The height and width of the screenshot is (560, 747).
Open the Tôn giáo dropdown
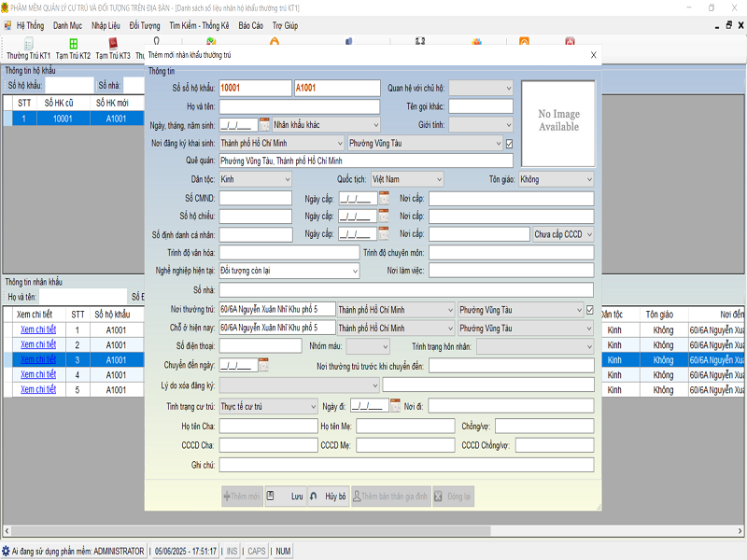(x=557, y=179)
